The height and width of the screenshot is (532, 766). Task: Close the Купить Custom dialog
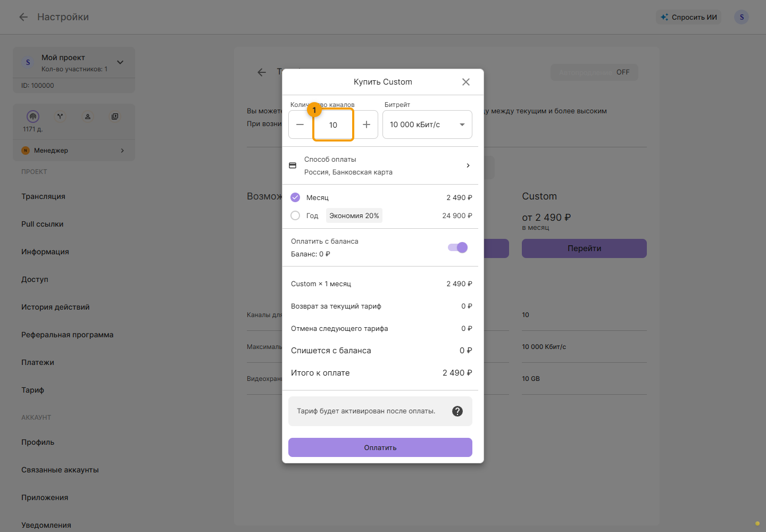[466, 82]
